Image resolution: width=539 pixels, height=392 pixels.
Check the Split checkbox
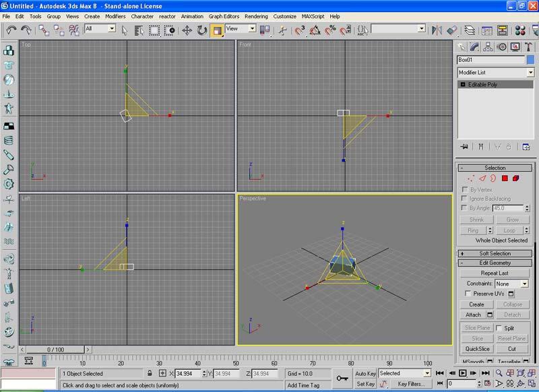click(x=499, y=328)
